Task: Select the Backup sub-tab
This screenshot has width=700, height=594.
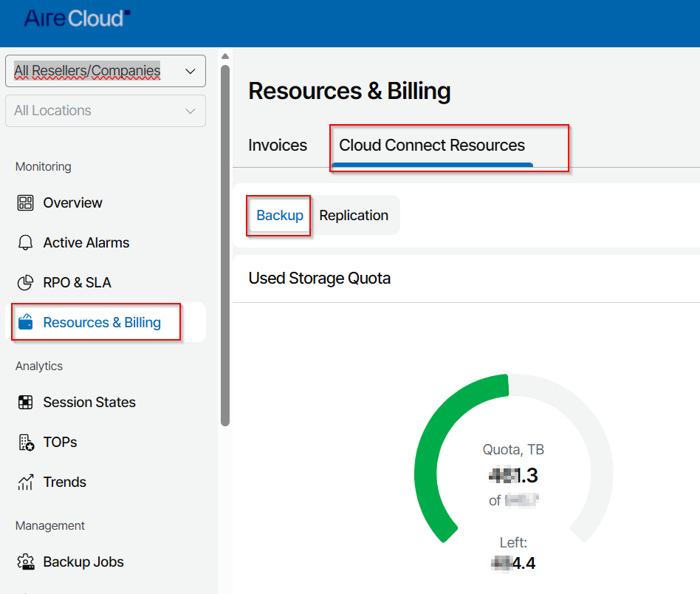Action: [280, 215]
